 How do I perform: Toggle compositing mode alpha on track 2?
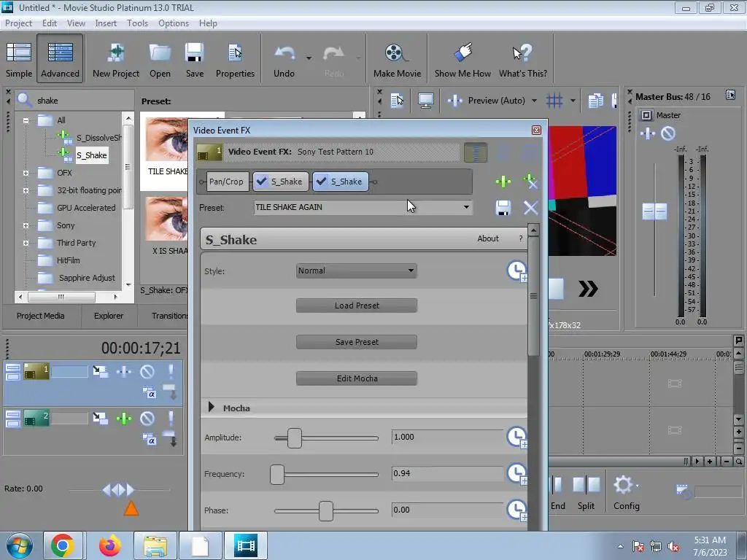pyautogui.click(x=149, y=440)
